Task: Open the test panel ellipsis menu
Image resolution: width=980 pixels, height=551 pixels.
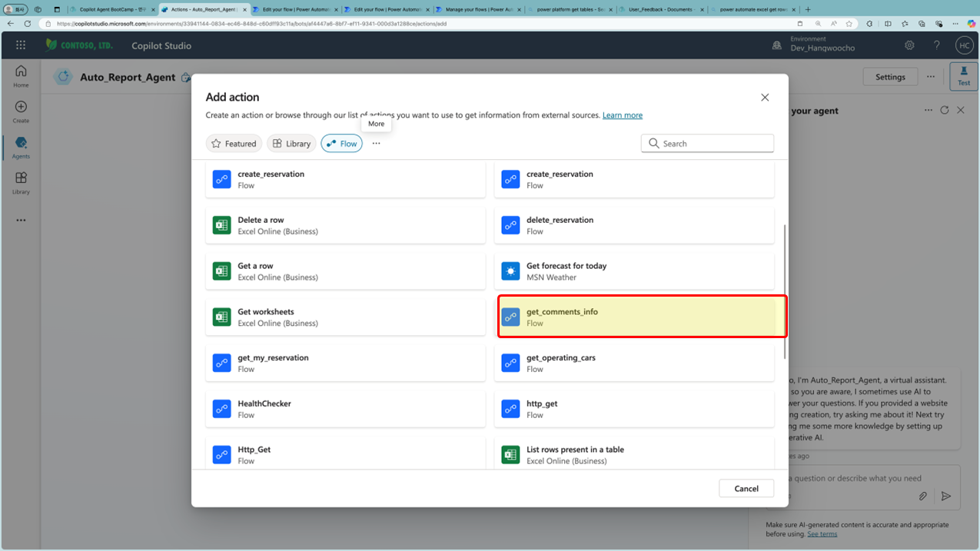Action: tap(929, 111)
